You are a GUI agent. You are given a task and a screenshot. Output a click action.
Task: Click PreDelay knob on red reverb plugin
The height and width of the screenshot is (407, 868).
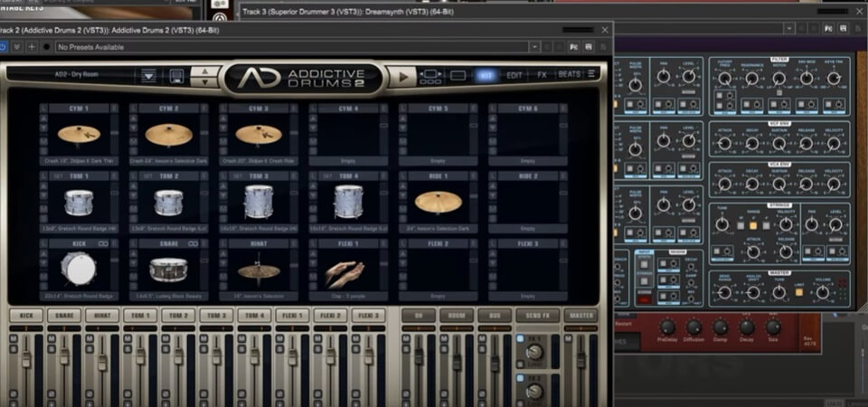coord(667,327)
